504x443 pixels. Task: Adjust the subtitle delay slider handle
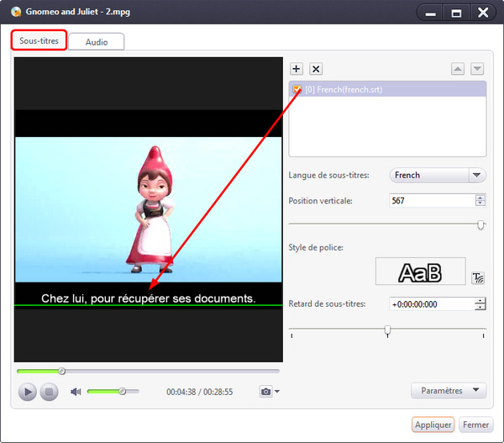pos(387,330)
